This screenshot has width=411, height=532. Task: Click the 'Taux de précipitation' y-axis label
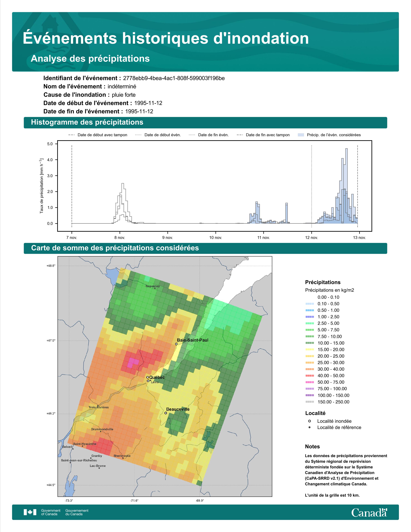pyautogui.click(x=42, y=186)
